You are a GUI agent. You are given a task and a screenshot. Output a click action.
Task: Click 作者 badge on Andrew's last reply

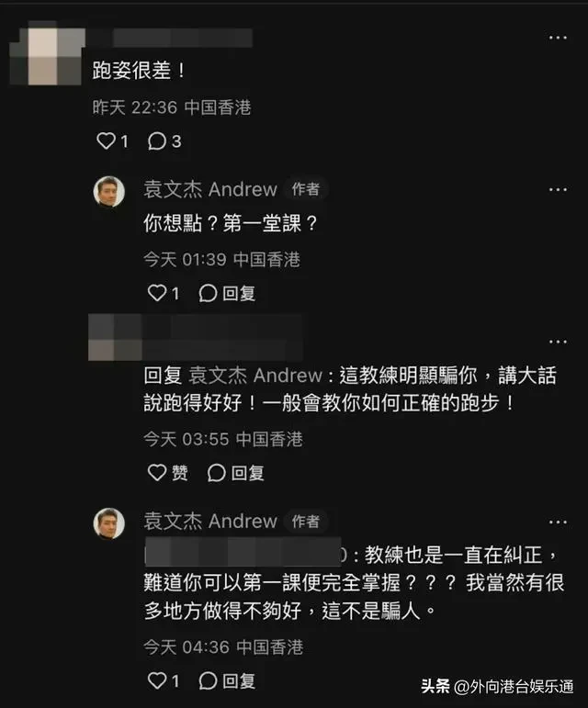tap(306, 522)
